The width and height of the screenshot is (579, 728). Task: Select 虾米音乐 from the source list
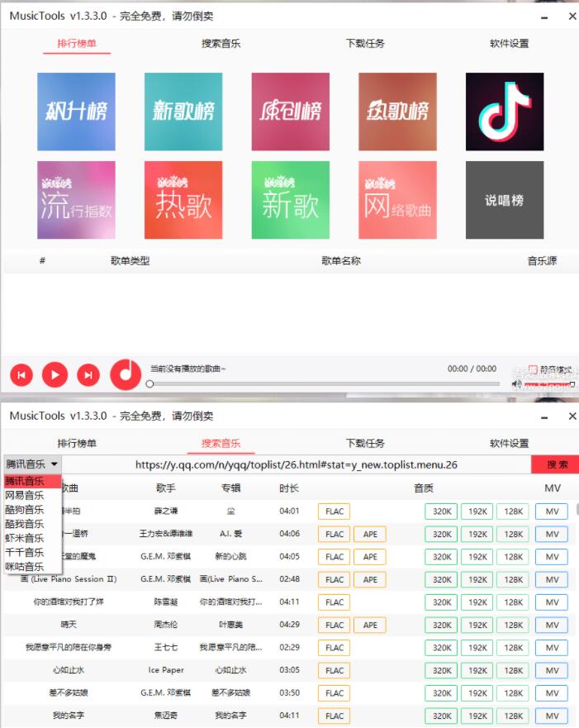coord(32,539)
